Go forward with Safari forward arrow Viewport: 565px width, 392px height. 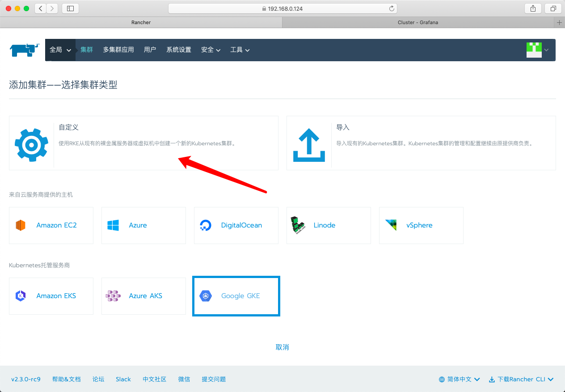[52, 8]
